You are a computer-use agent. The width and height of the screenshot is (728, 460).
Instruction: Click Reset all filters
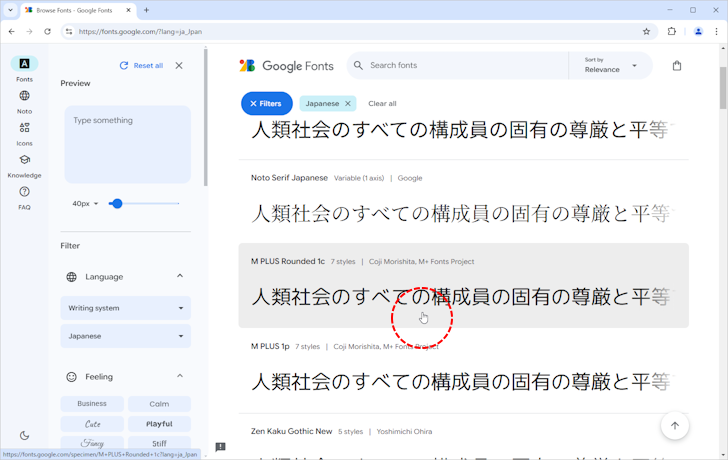click(141, 65)
